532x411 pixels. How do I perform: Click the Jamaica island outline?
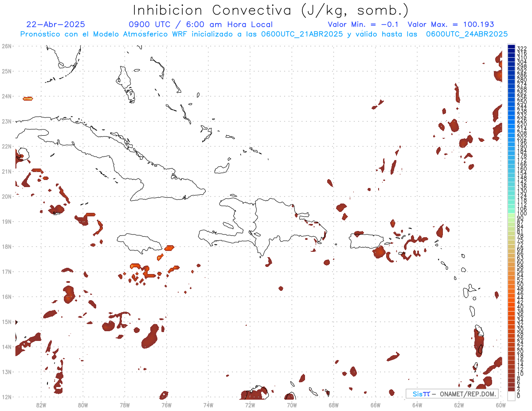pyautogui.click(x=140, y=243)
